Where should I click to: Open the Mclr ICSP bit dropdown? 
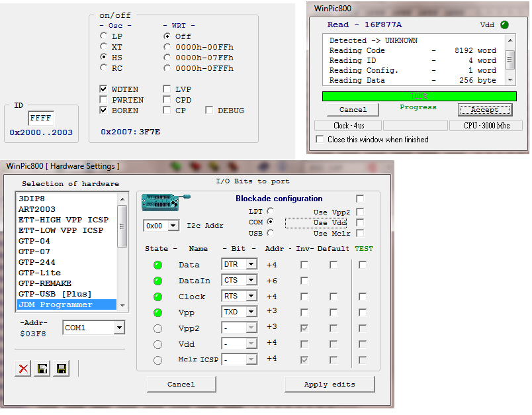(x=251, y=359)
